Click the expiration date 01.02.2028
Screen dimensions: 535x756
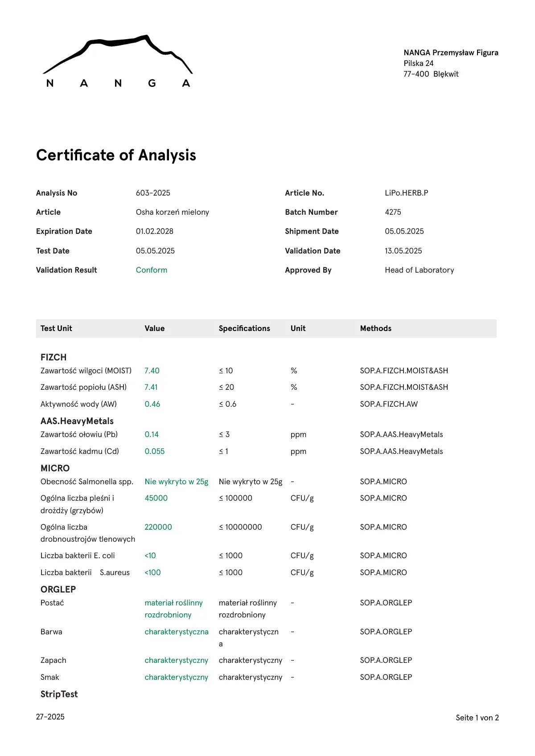click(x=155, y=231)
